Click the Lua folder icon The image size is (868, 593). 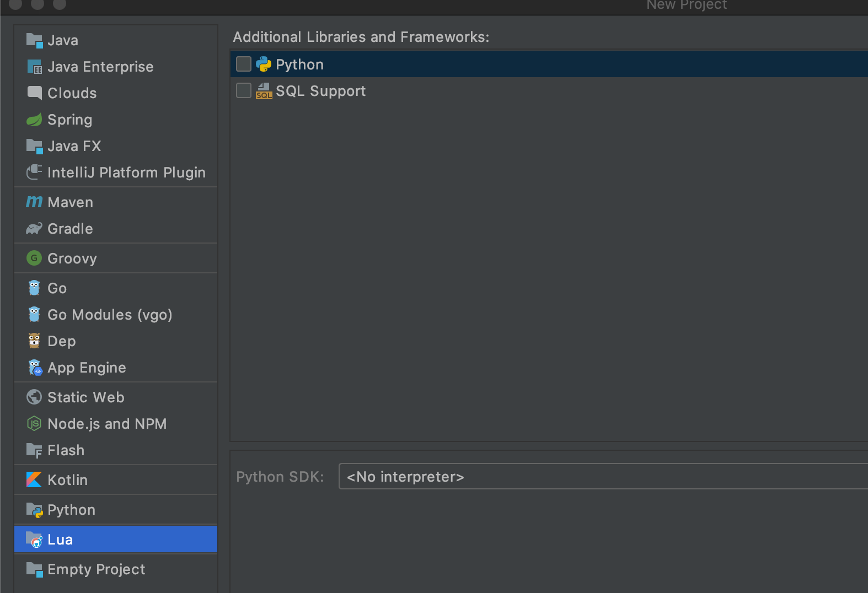tap(34, 540)
